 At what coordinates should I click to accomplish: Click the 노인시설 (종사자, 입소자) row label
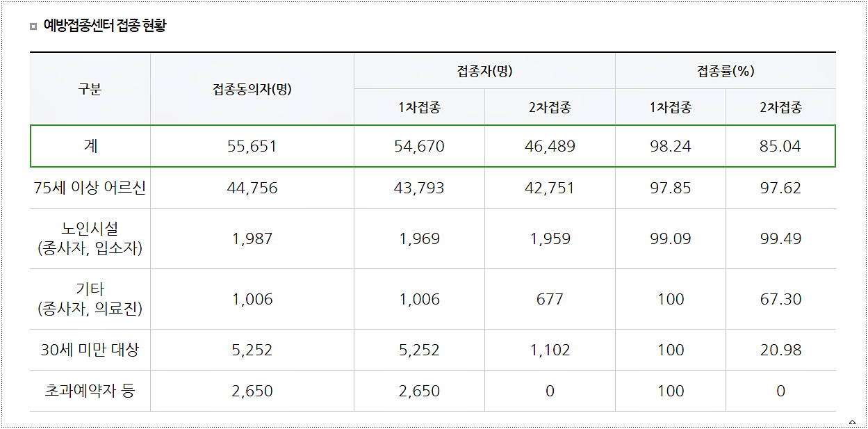(x=90, y=238)
